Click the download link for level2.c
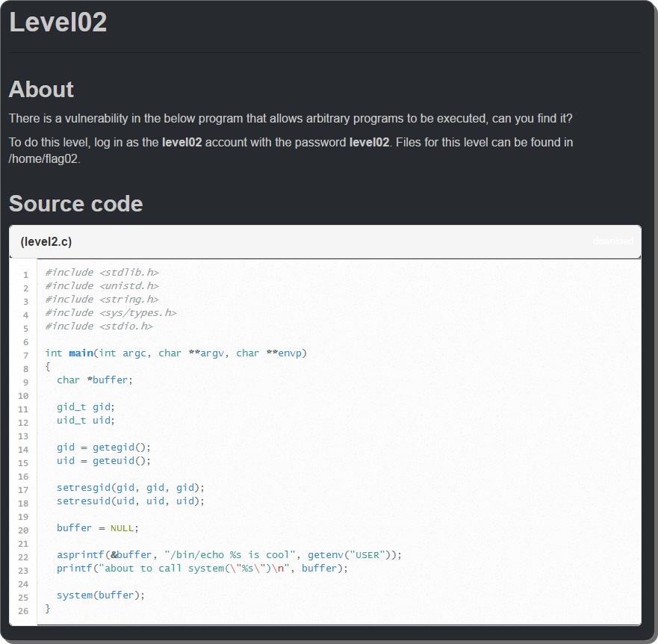658x644 pixels. tap(612, 241)
